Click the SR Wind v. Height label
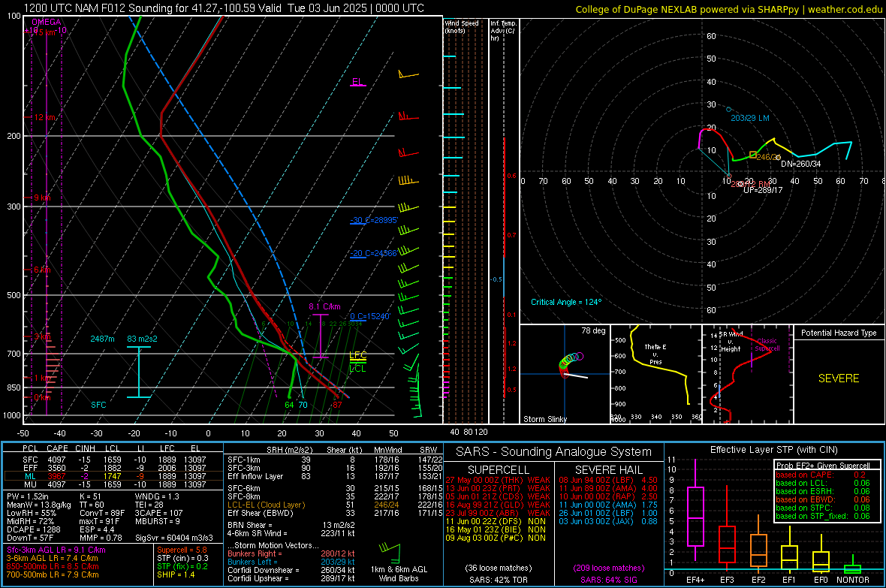 [731, 342]
